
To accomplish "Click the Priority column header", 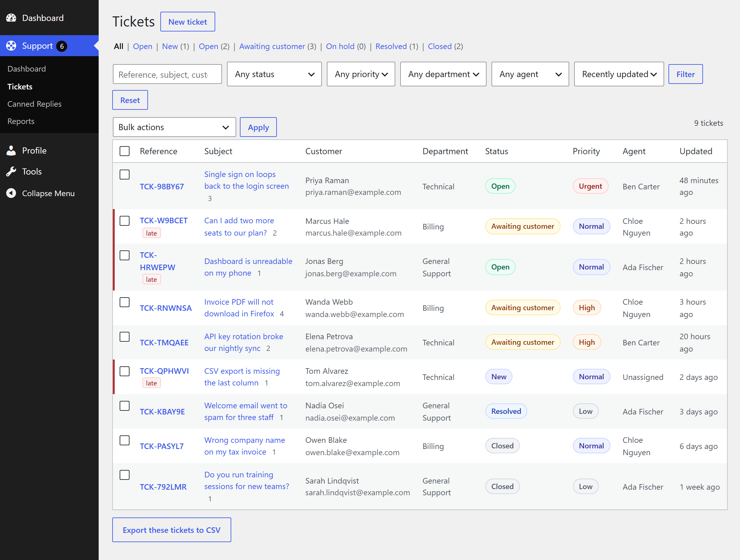I will pyautogui.click(x=586, y=151).
